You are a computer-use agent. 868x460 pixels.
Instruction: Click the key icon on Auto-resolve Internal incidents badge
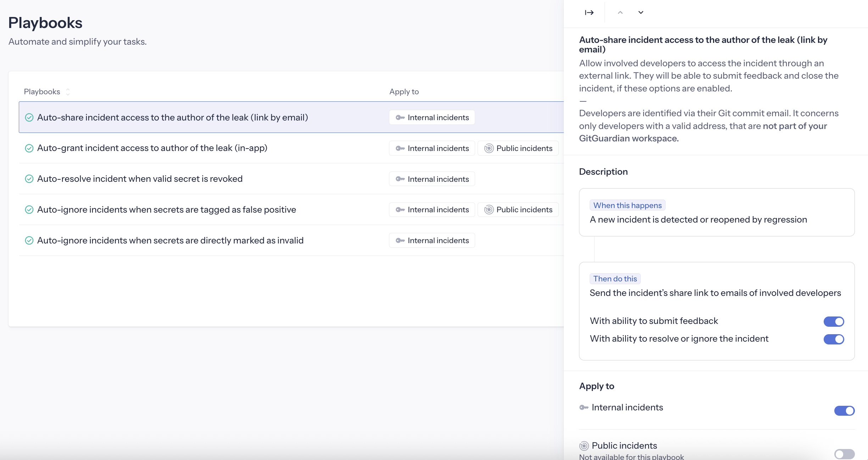400,179
